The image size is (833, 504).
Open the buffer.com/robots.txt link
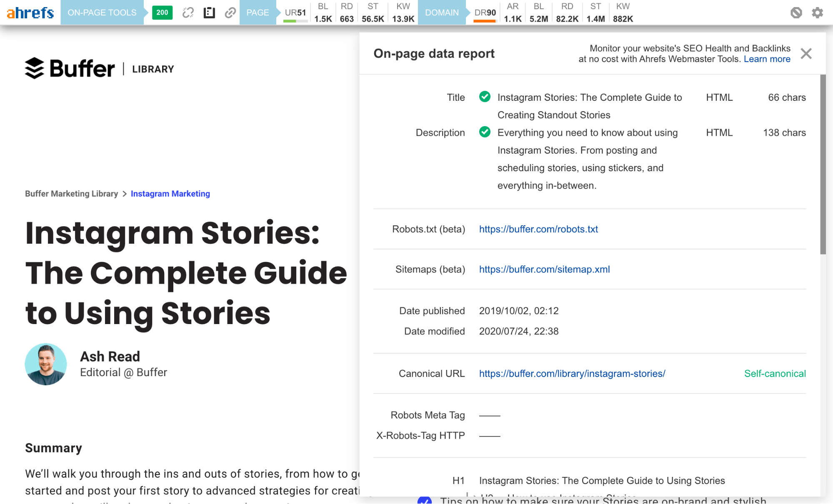(x=538, y=229)
